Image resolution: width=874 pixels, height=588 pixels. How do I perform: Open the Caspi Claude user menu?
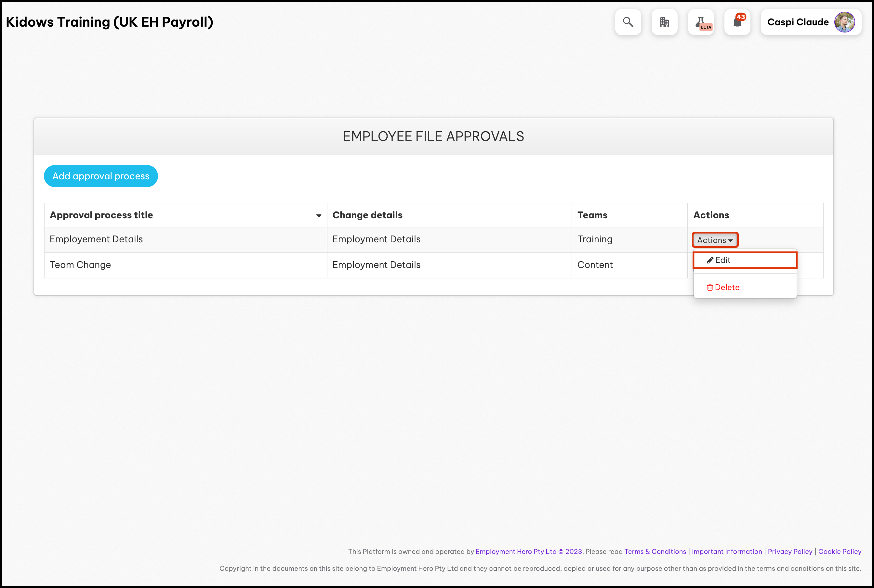(x=798, y=22)
